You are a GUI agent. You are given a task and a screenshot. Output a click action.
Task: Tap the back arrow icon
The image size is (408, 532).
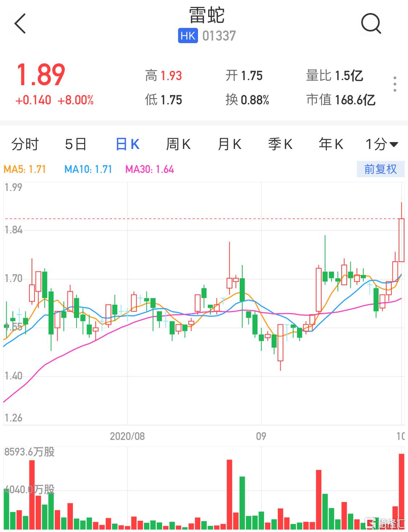20,24
